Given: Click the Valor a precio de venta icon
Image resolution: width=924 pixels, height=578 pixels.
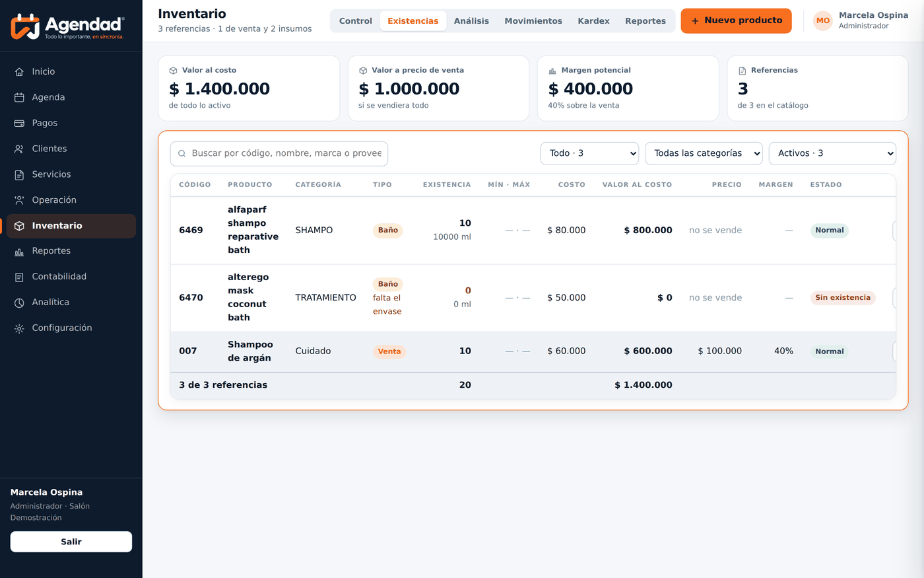Looking at the screenshot, I should coord(363,71).
